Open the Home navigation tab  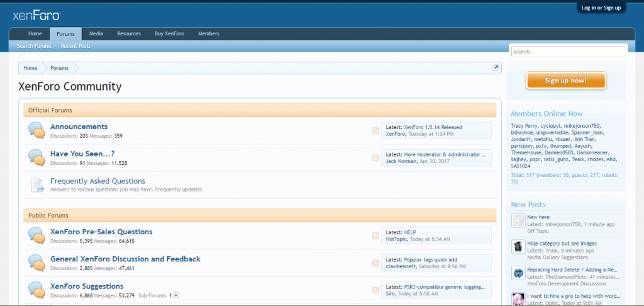[35, 34]
